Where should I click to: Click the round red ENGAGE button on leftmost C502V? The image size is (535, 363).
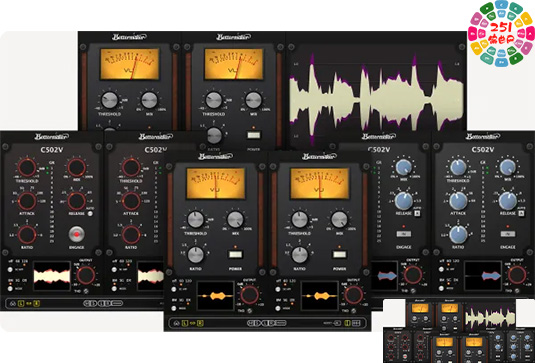(76, 234)
